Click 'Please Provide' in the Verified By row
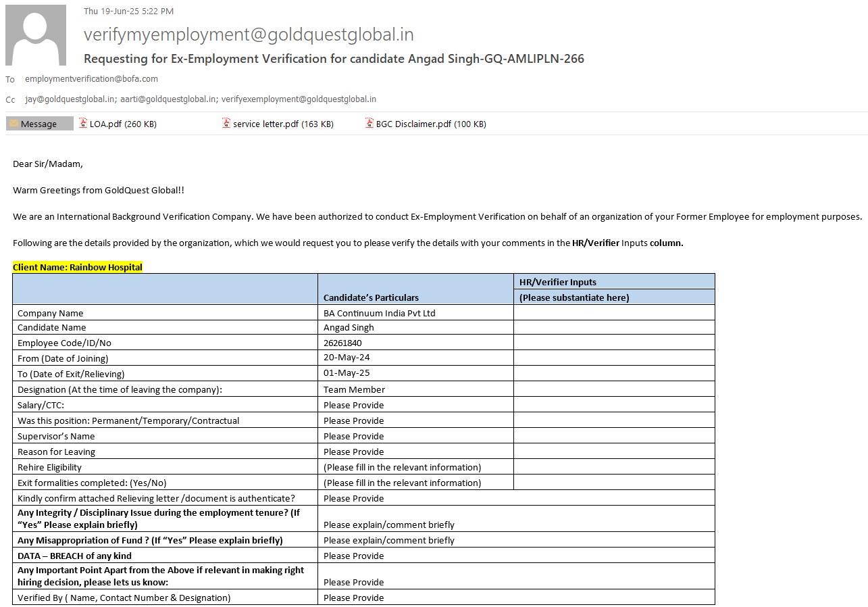The height and width of the screenshot is (607, 868). pyautogui.click(x=353, y=598)
